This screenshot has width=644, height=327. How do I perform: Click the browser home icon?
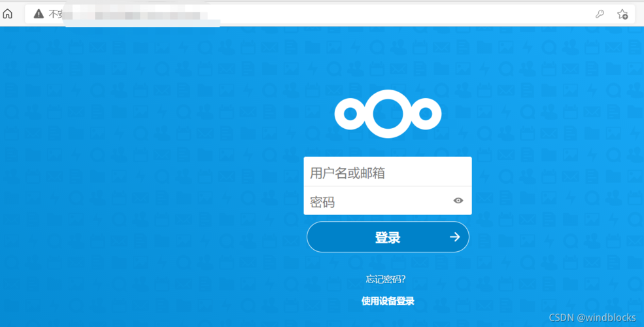pyautogui.click(x=7, y=14)
